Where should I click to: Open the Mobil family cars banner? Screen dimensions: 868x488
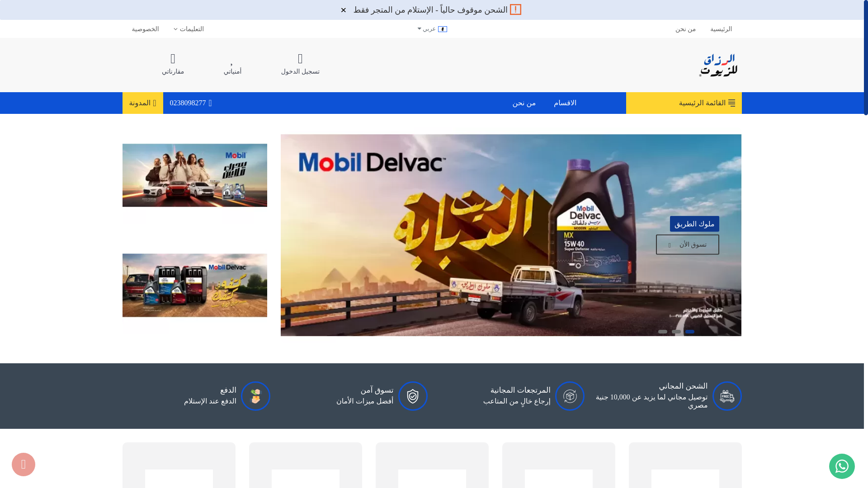pos(195,175)
